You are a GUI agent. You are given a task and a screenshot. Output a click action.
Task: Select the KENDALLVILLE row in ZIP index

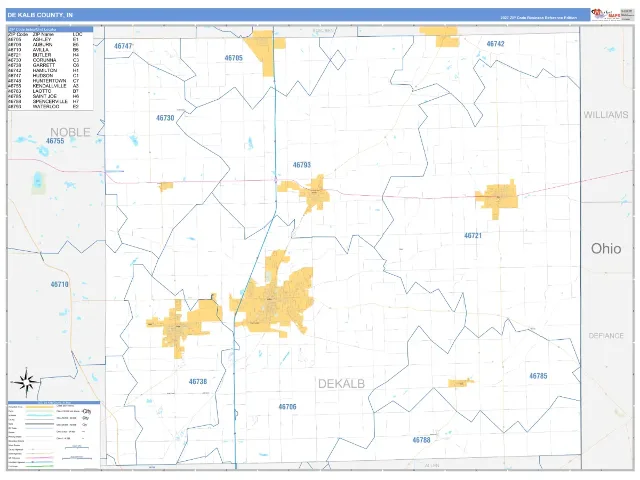pyautogui.click(x=44, y=86)
